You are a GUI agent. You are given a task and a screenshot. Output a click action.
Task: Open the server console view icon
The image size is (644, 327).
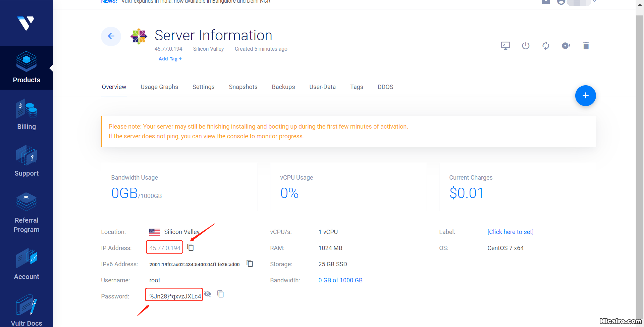click(x=505, y=46)
